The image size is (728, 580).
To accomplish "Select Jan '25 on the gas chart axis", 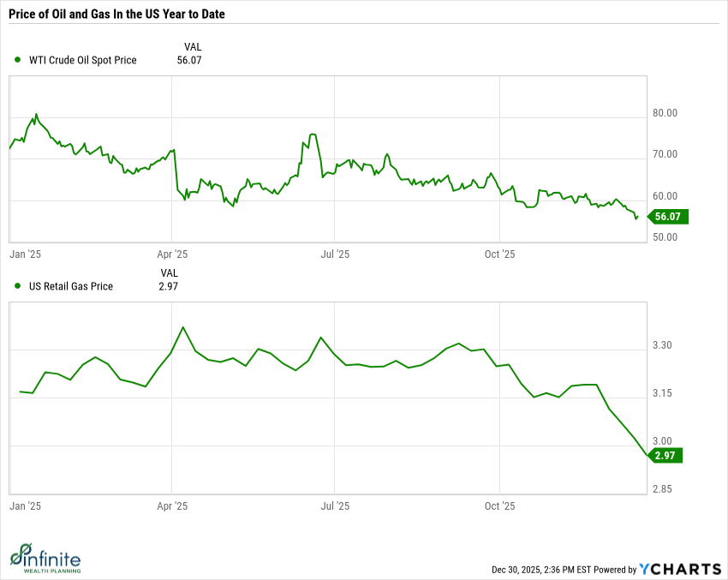I will pos(25,506).
